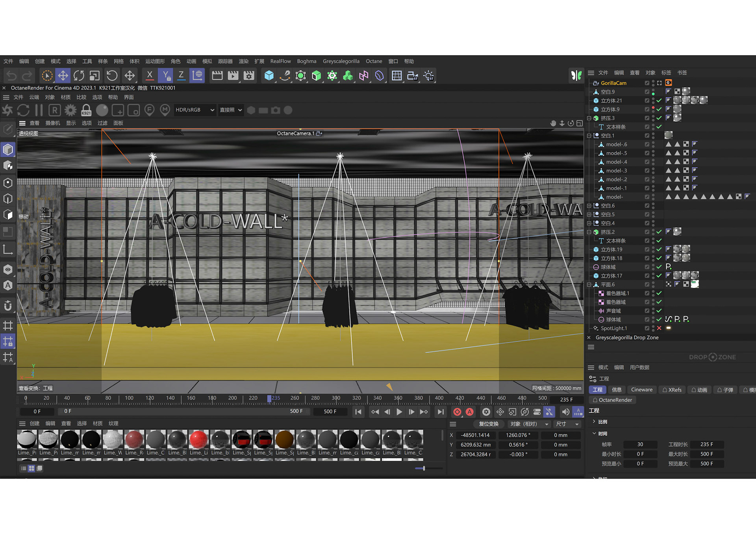Click the record active objects keyframe button
Viewport: 756px width, 534px height.
457,412
